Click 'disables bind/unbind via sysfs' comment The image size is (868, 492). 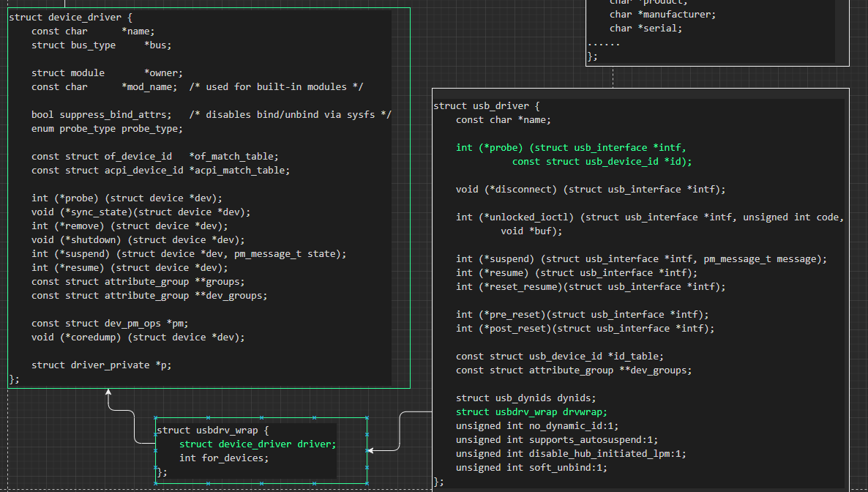290,115
